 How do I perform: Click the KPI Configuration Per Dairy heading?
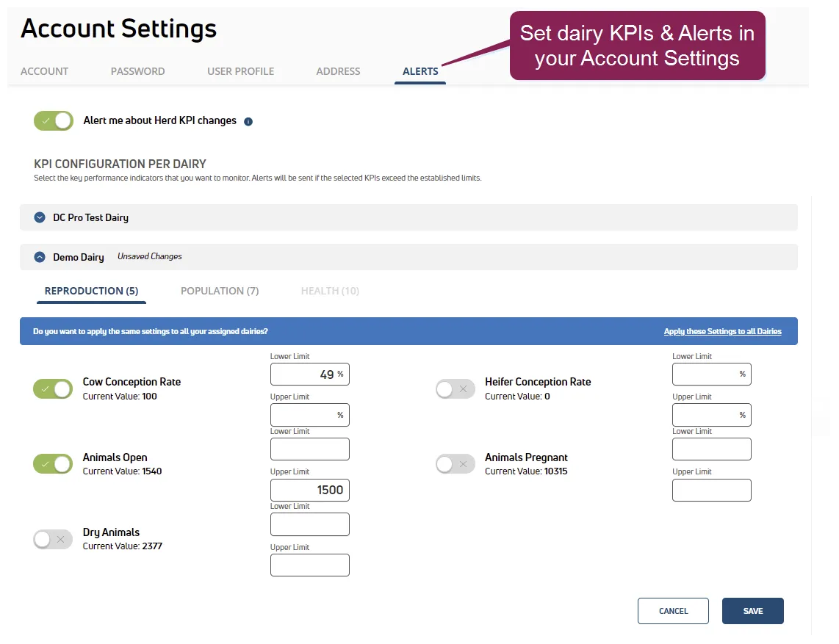click(120, 164)
